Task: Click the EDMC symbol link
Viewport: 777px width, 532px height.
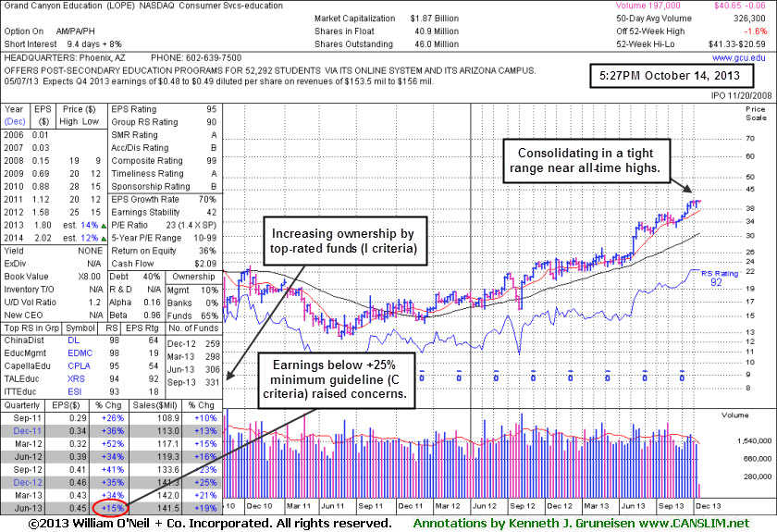Action: pos(80,353)
